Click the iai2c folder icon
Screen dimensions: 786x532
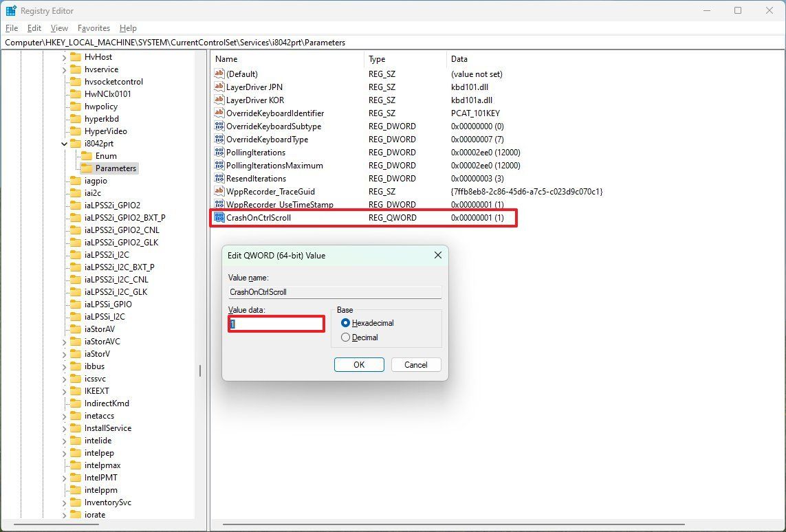[x=76, y=193]
